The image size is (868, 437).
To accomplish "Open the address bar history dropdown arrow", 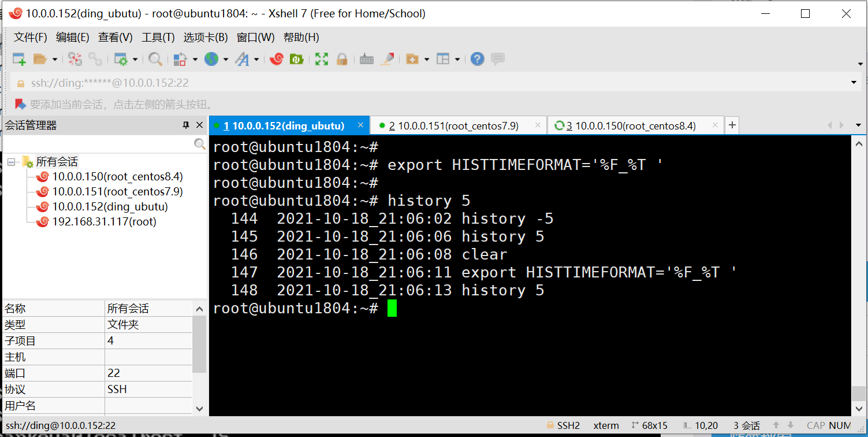I will click(854, 83).
